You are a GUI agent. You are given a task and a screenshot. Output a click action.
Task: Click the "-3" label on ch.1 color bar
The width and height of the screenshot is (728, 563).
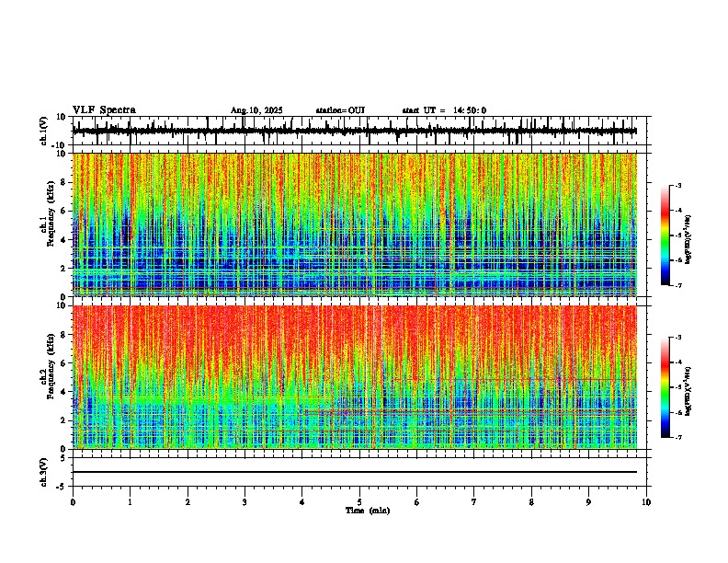click(677, 185)
